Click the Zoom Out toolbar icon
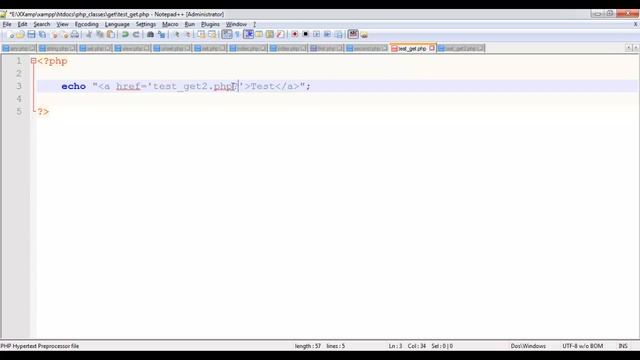Viewport: 640px width, 360px height. pyautogui.click(x=188, y=35)
